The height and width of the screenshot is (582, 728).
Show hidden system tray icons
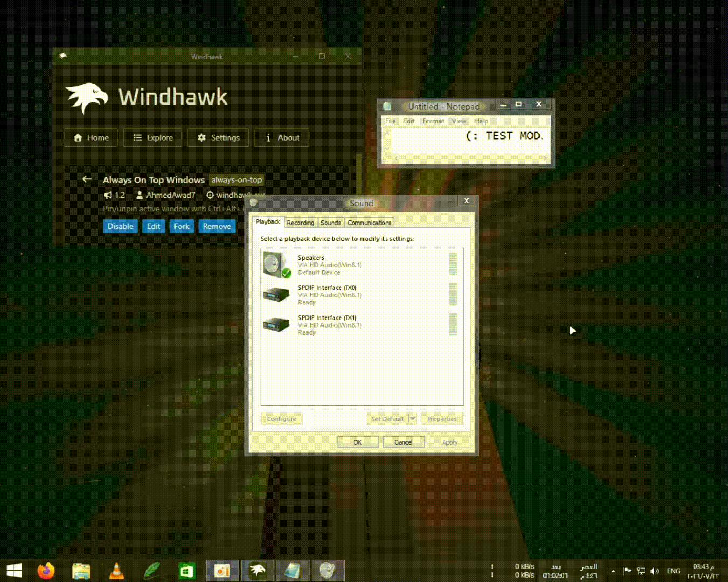pyautogui.click(x=613, y=571)
